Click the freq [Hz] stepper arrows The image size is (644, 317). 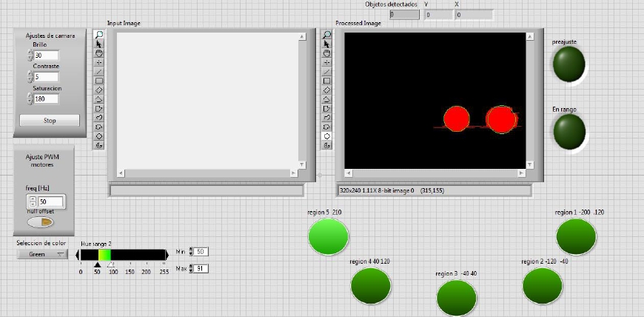(x=32, y=201)
